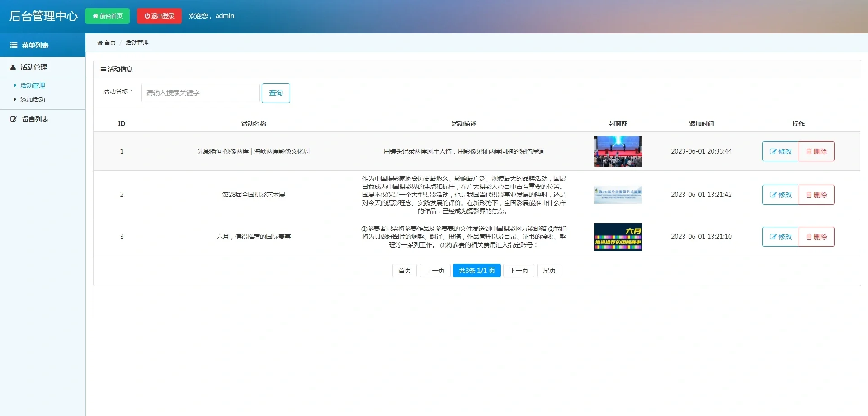
Task: Click the active 共3条 1/1页 page indicator
Action: click(x=476, y=270)
